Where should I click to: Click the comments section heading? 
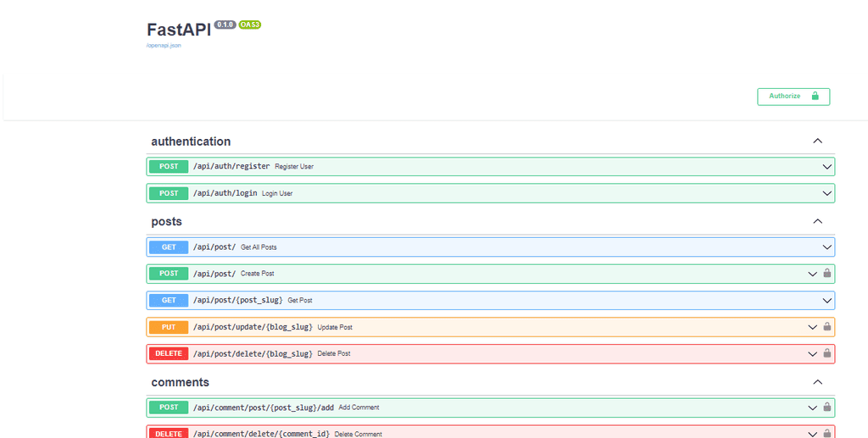click(180, 382)
